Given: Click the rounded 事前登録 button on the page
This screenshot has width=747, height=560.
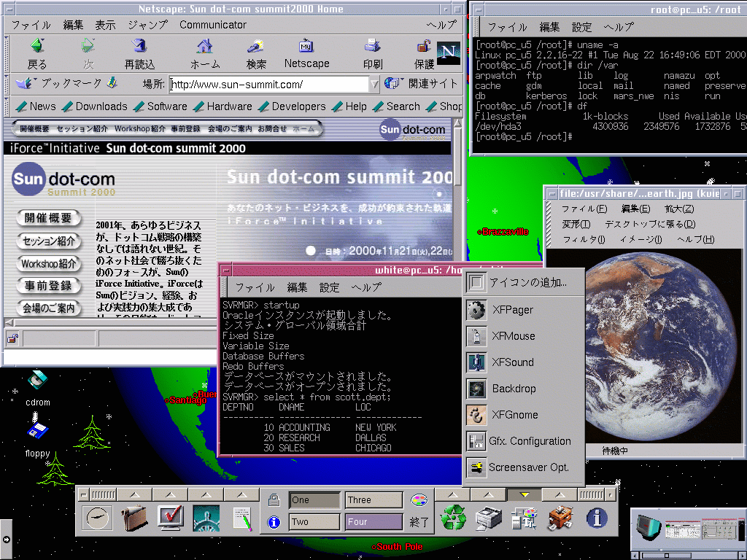Looking at the screenshot, I should click(x=48, y=286).
